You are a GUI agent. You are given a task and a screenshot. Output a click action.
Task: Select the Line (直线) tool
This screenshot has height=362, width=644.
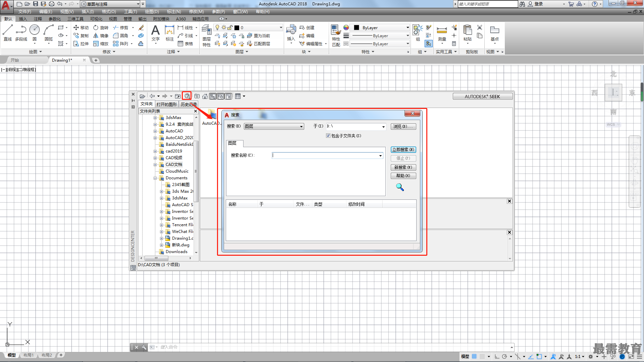point(8,33)
